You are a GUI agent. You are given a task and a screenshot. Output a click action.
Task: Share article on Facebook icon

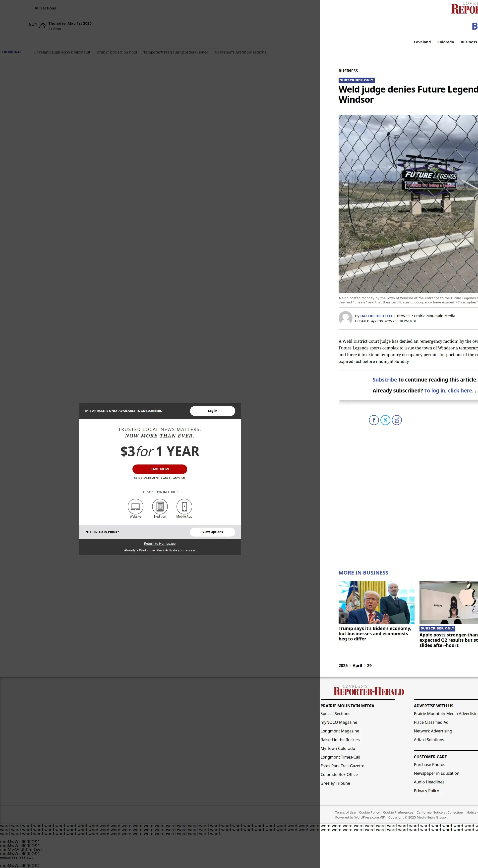click(374, 420)
